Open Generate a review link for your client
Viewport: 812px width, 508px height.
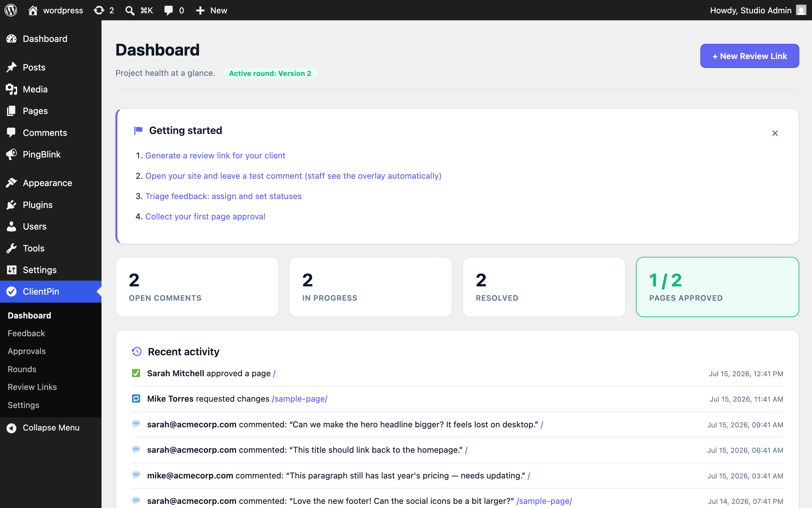(215, 156)
